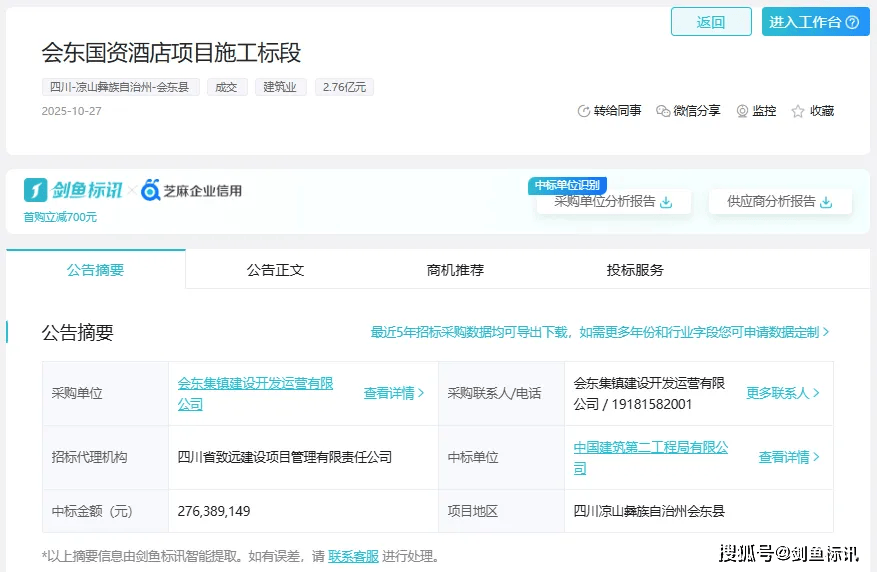Click the 剑鱼标讯 logo
The height and width of the screenshot is (572, 877).
pyautogui.click(x=73, y=190)
